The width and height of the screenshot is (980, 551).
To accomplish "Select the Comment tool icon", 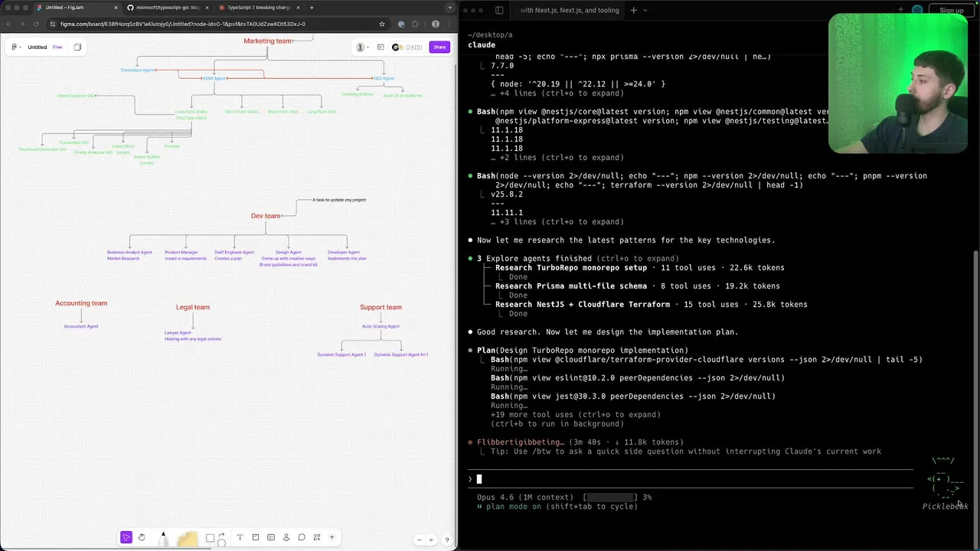I will point(302,537).
